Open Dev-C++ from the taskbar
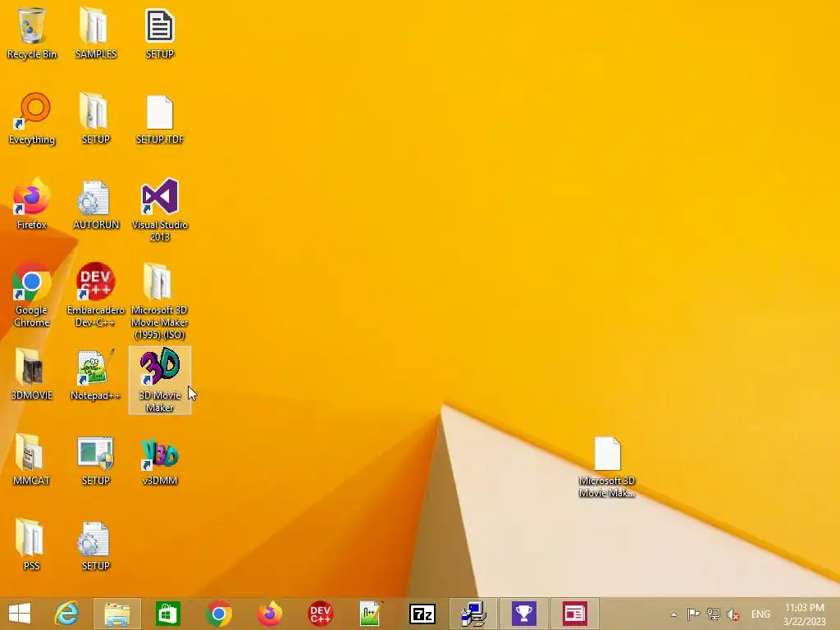 [321, 614]
